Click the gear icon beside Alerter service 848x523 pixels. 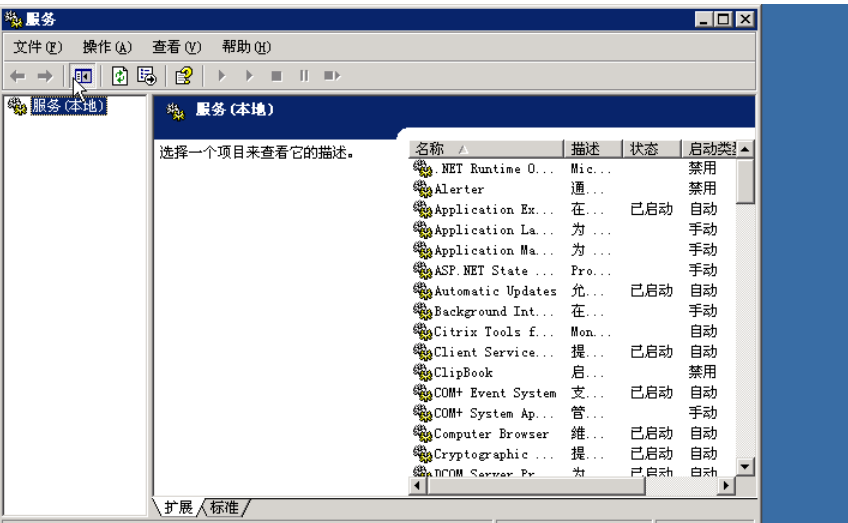coord(422,189)
